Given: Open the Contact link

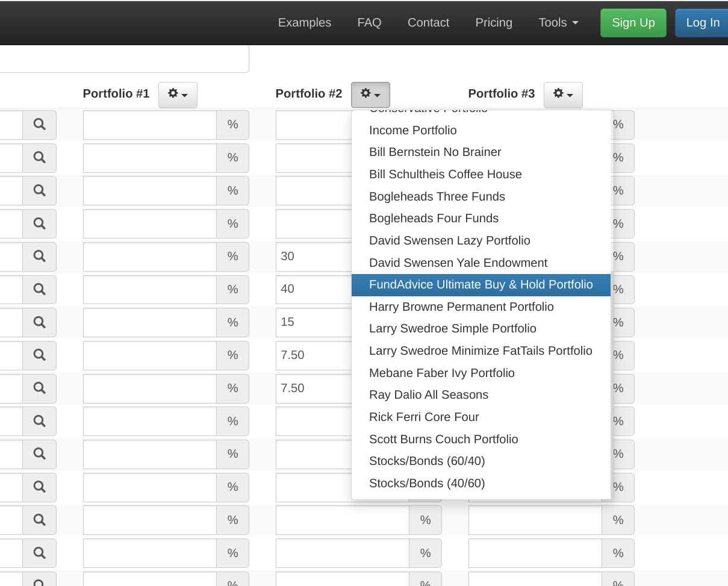Looking at the screenshot, I should [428, 22].
